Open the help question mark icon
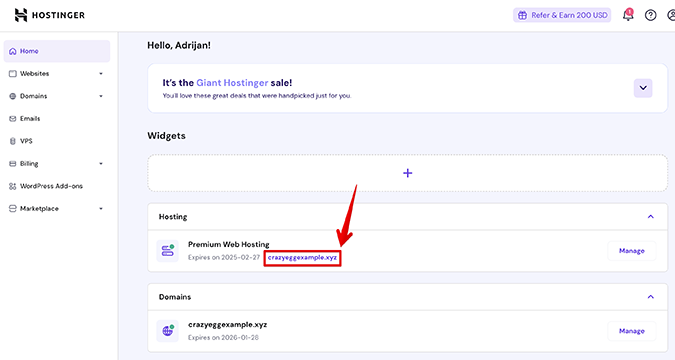The height and width of the screenshot is (360, 675). [x=650, y=15]
